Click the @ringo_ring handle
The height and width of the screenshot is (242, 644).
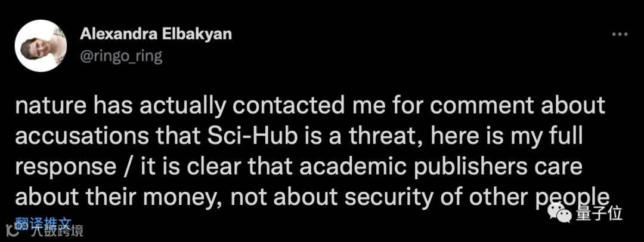122,56
